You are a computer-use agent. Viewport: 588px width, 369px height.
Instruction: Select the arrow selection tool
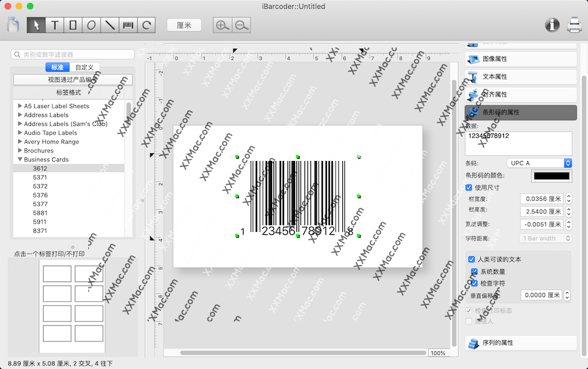(35, 25)
